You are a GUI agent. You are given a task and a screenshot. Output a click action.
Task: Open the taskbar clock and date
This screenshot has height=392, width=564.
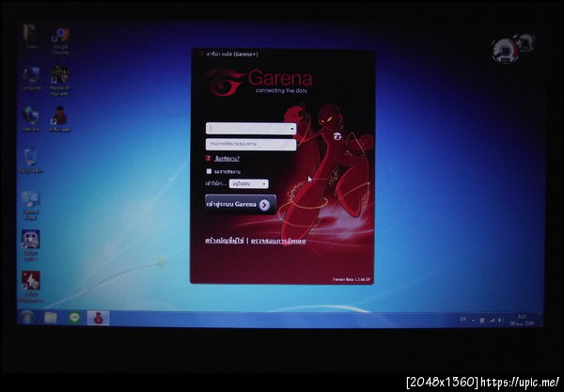pos(522,320)
